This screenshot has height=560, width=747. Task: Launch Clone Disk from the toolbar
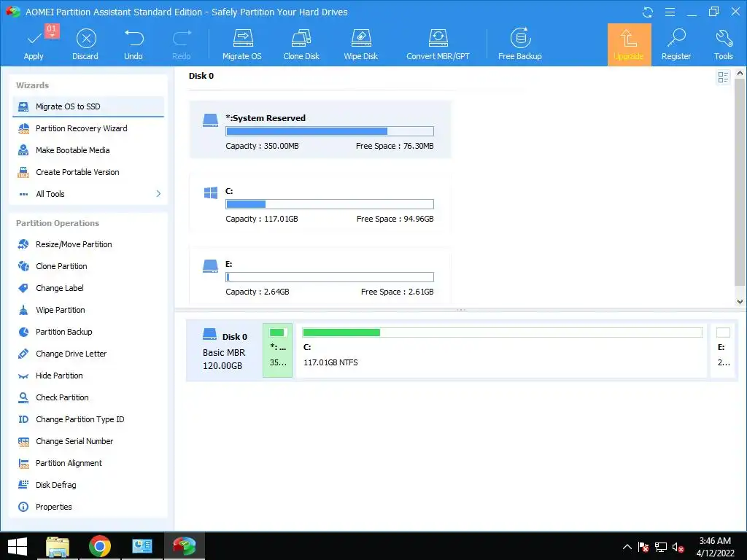(301, 44)
